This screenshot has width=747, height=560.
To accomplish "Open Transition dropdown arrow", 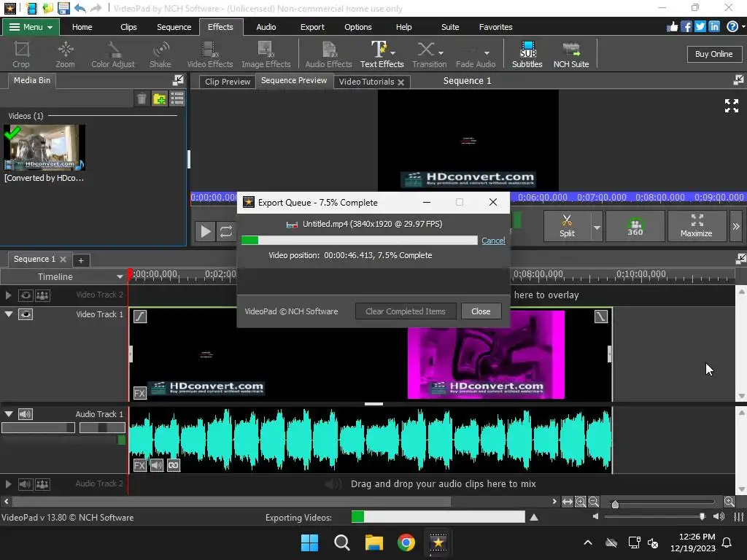I will [441, 52].
